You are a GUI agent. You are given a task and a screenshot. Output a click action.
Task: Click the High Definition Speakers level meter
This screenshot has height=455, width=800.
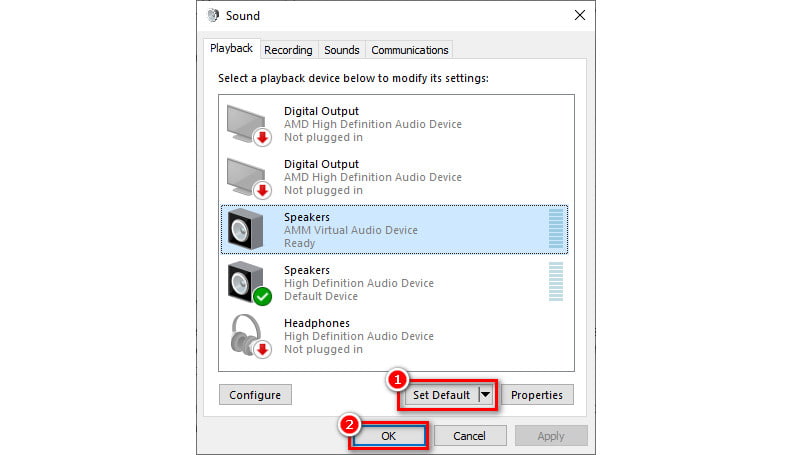click(556, 283)
